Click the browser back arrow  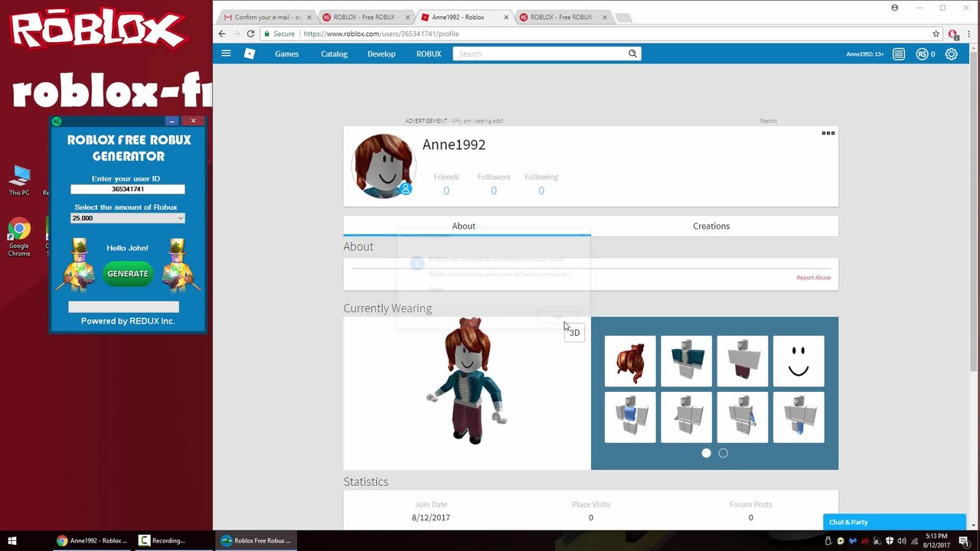click(x=222, y=34)
